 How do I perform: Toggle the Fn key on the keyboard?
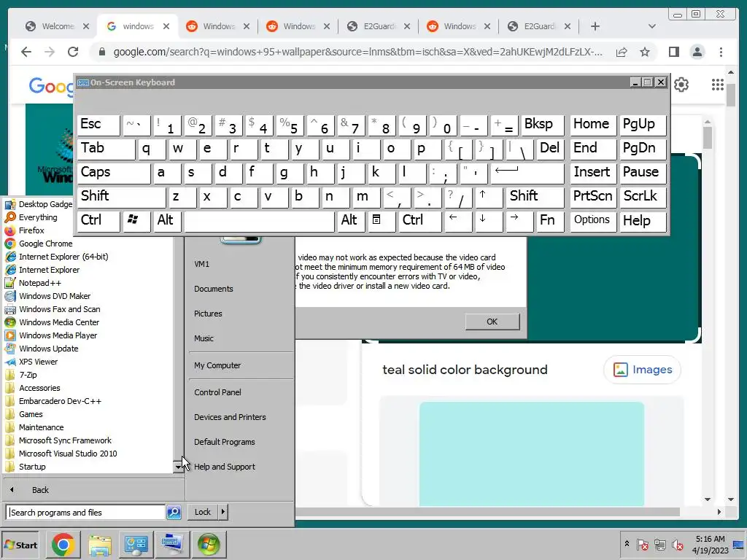coord(550,220)
